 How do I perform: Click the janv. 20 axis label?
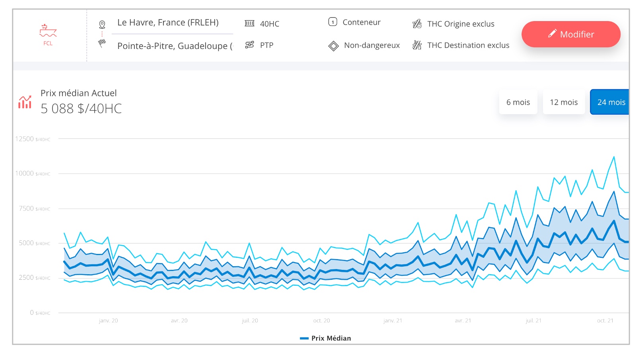point(108,321)
